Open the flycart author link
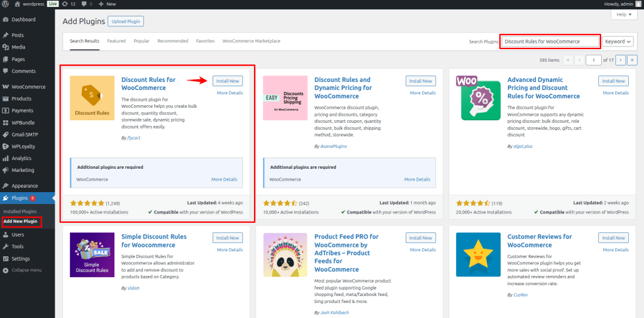644x318 pixels. pyautogui.click(x=135, y=139)
